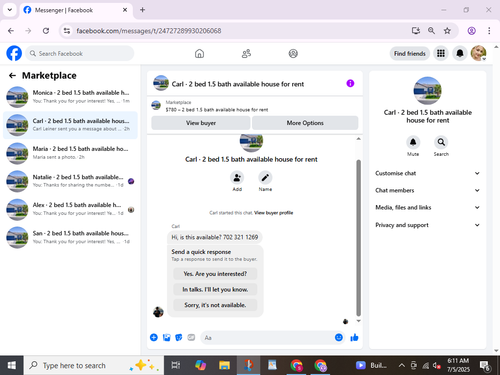Open the View buyer profile link
This screenshot has height=375, width=500.
pyautogui.click(x=274, y=213)
